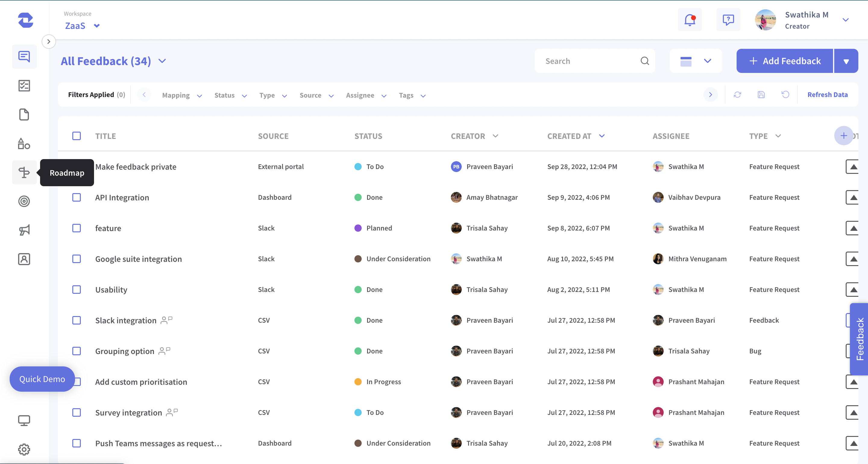Expand the All Feedback view selector
The width and height of the screenshot is (868, 464).
pyautogui.click(x=162, y=61)
